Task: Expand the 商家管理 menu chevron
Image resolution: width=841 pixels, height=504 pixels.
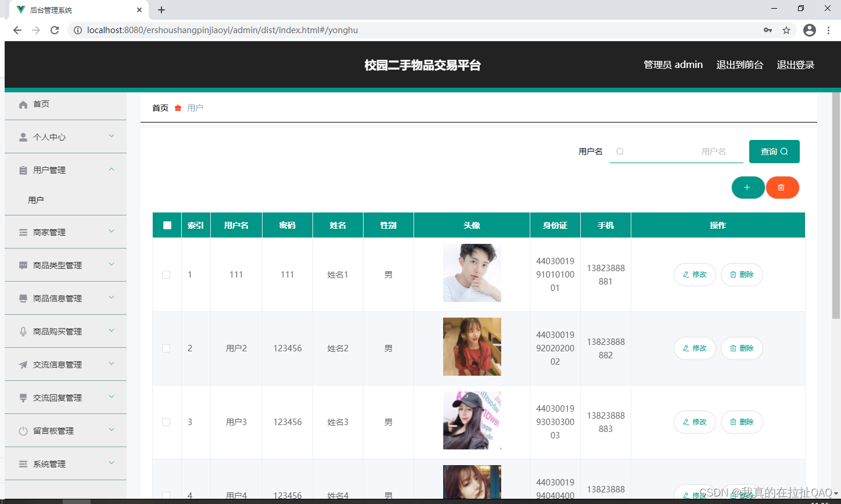Action: pos(112,231)
